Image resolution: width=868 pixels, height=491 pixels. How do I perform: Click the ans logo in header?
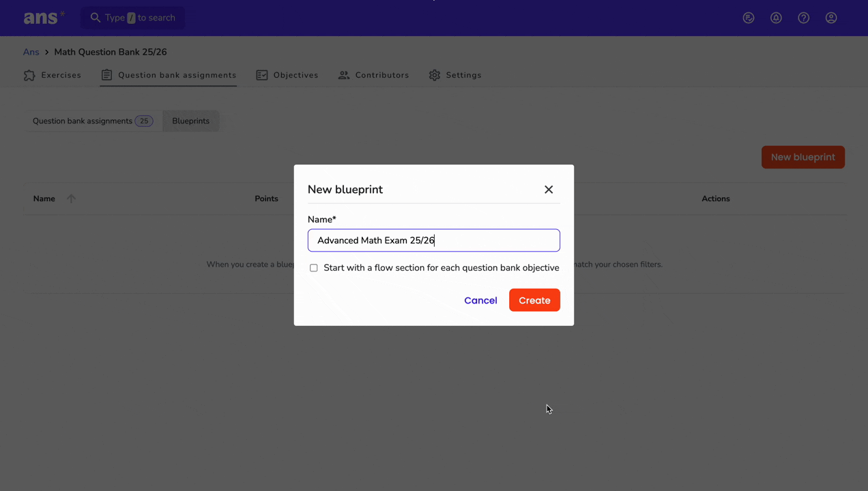pos(44,18)
